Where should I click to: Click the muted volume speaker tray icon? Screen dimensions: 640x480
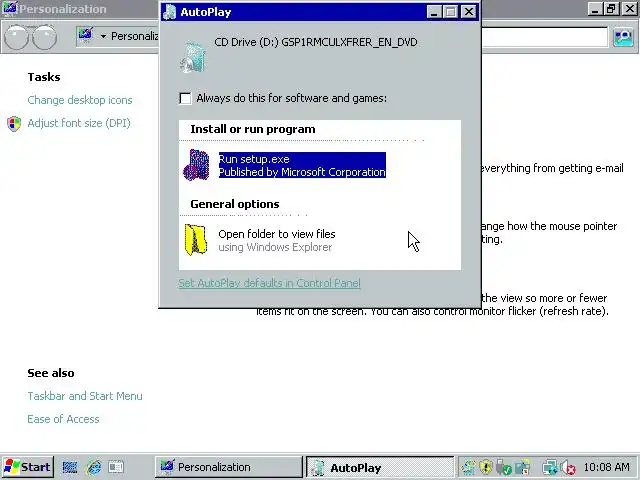click(568, 467)
